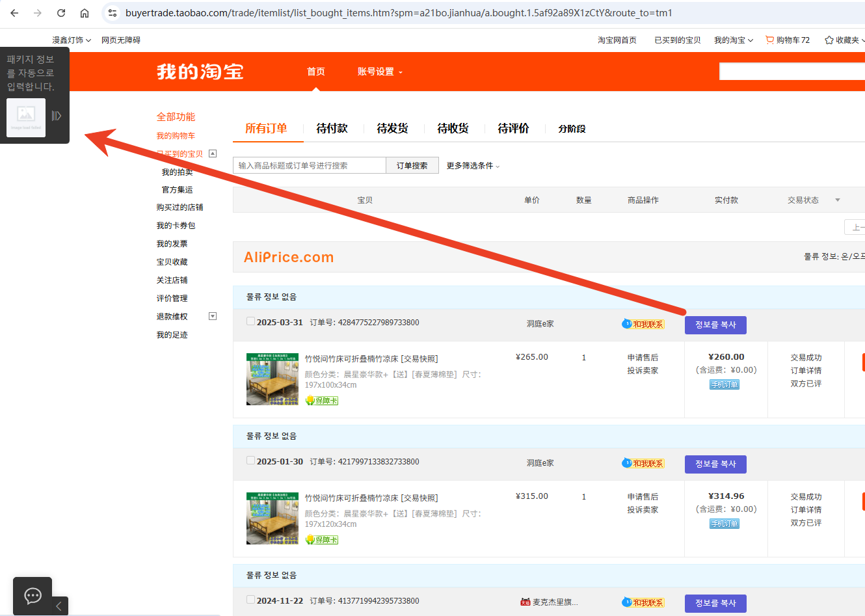This screenshot has height=616, width=865.
Task: Click the browser reload icon
Action: click(61, 13)
